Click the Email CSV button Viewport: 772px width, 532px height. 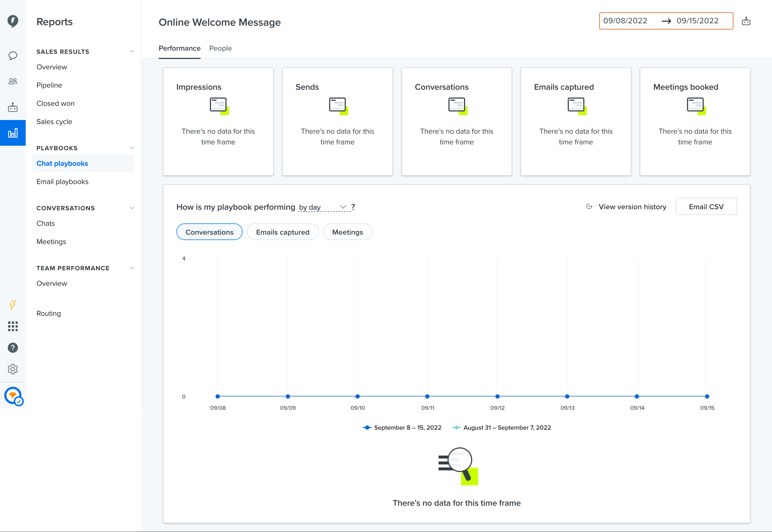coord(706,207)
